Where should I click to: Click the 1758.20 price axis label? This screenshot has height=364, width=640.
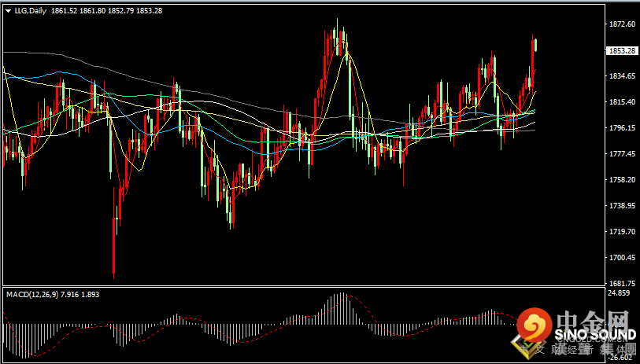[x=621, y=180]
